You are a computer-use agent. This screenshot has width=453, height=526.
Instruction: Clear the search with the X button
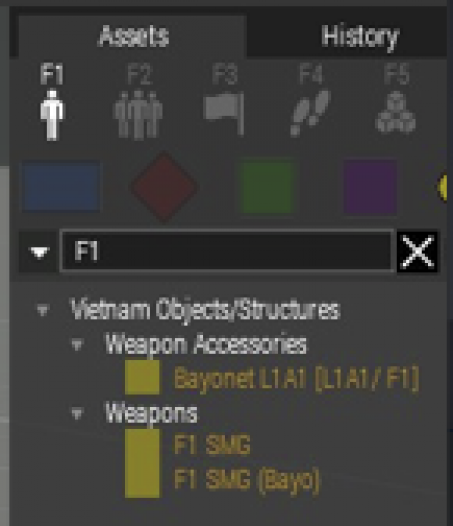click(x=418, y=252)
